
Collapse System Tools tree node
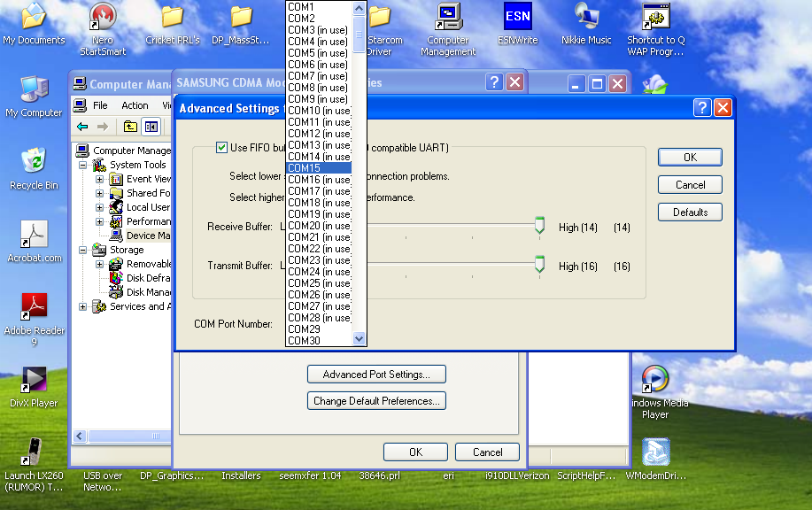pos(83,166)
